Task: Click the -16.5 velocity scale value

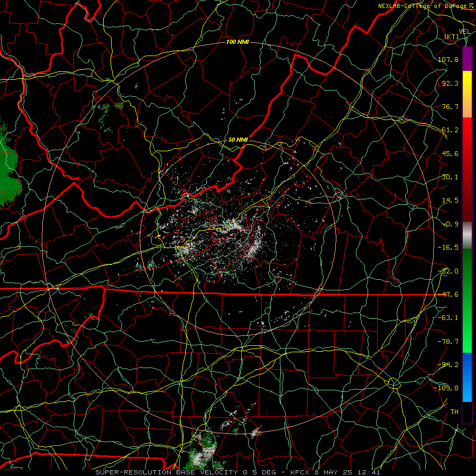Action: pyautogui.click(x=448, y=248)
